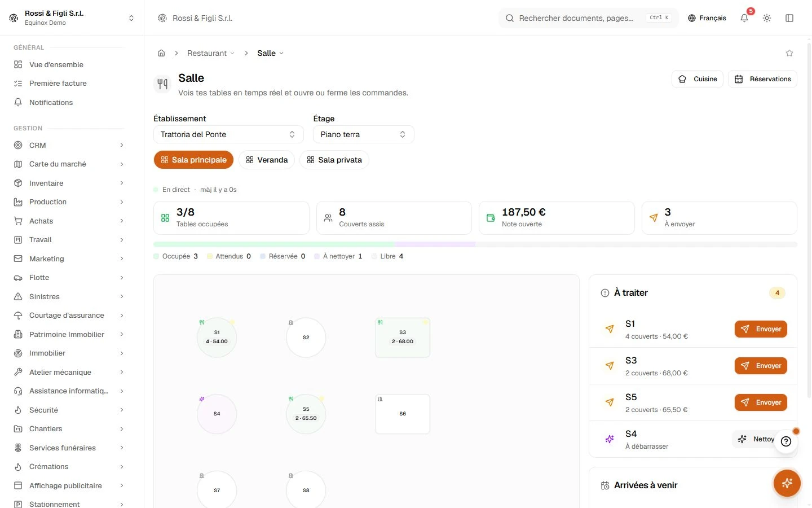The image size is (812, 508).
Task: Open the notifications bell icon
Action: point(744,18)
